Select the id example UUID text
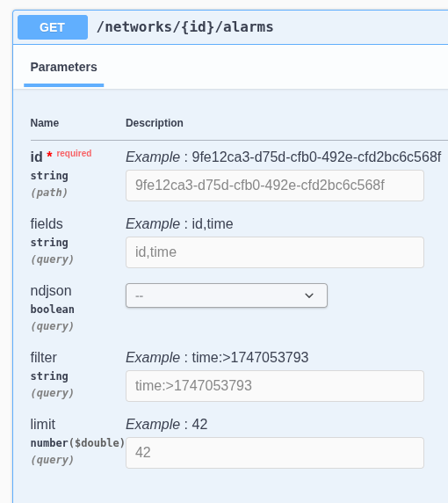Screen dimensions: 448x503 click(x=316, y=157)
